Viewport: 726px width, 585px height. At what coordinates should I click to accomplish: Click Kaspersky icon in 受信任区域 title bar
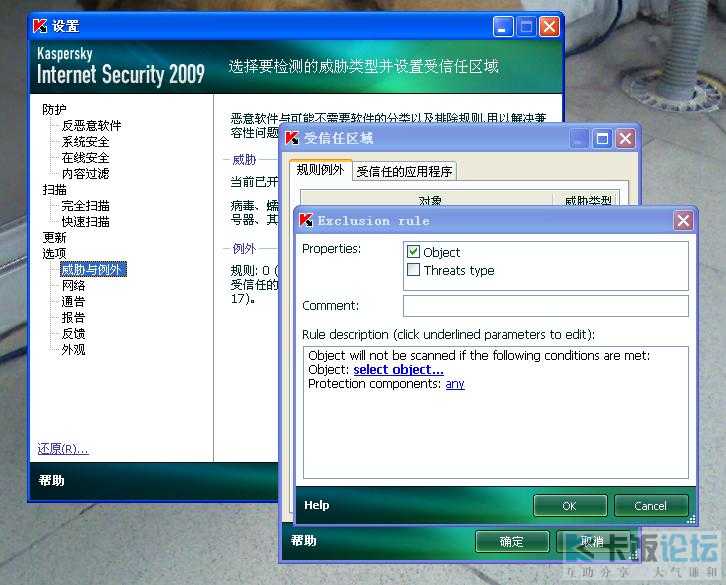tap(292, 138)
